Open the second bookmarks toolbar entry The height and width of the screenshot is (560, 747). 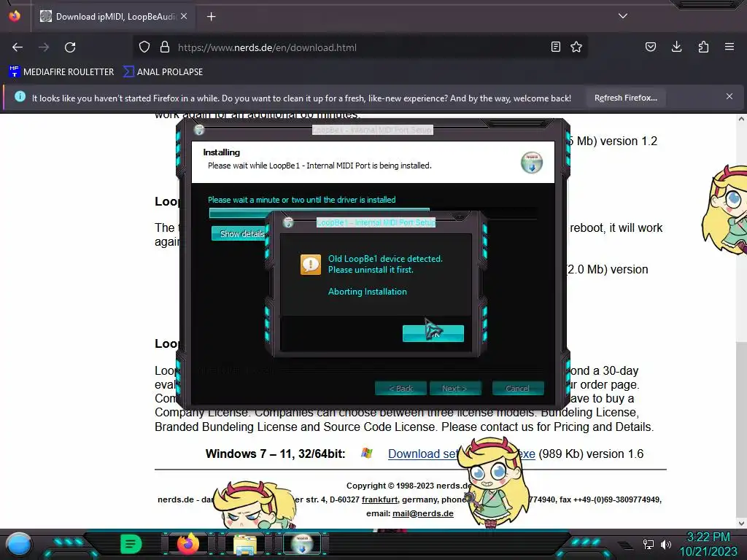163,72
